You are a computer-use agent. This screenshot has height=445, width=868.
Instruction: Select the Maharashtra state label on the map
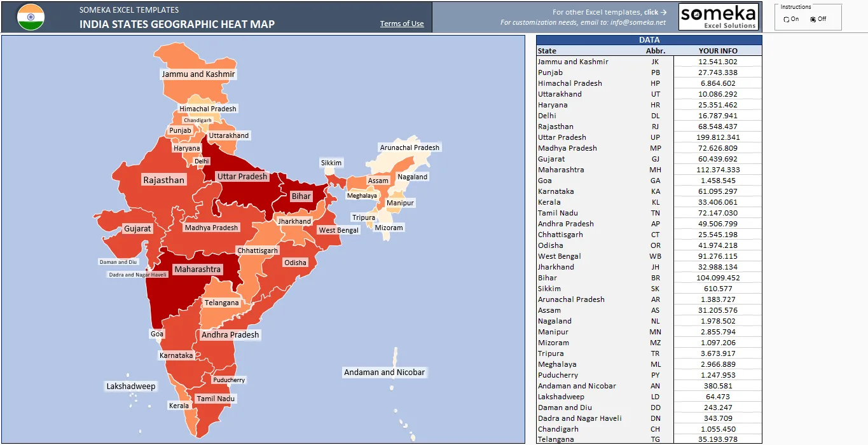pyautogui.click(x=198, y=269)
